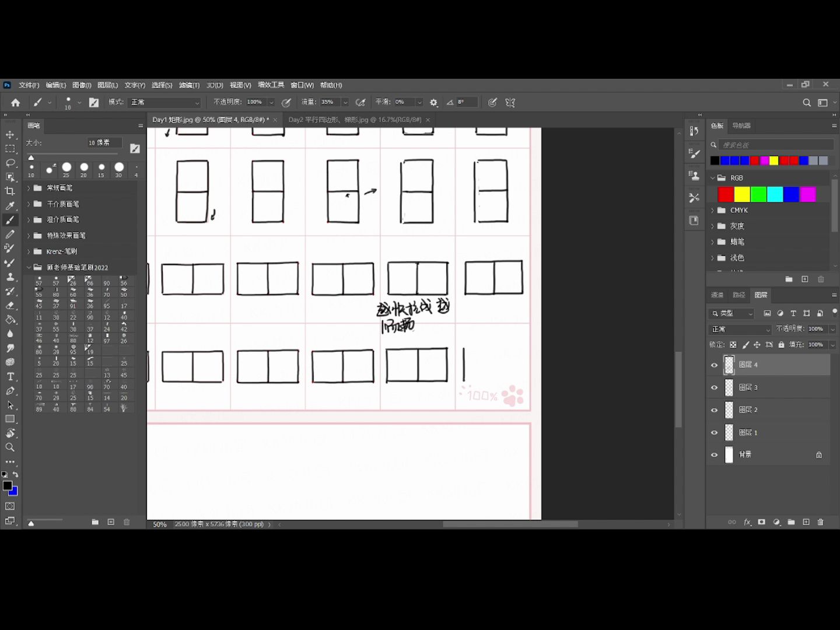Screen dimensions: 840x630
Task: Open the Brush Settings dock icon
Action: (694, 153)
